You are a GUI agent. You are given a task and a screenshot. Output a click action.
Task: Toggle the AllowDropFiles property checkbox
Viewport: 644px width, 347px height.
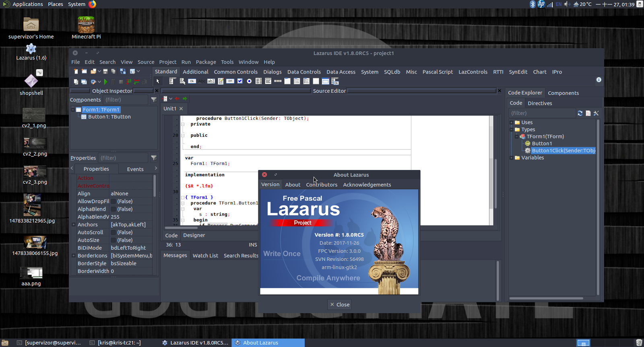[x=114, y=201]
